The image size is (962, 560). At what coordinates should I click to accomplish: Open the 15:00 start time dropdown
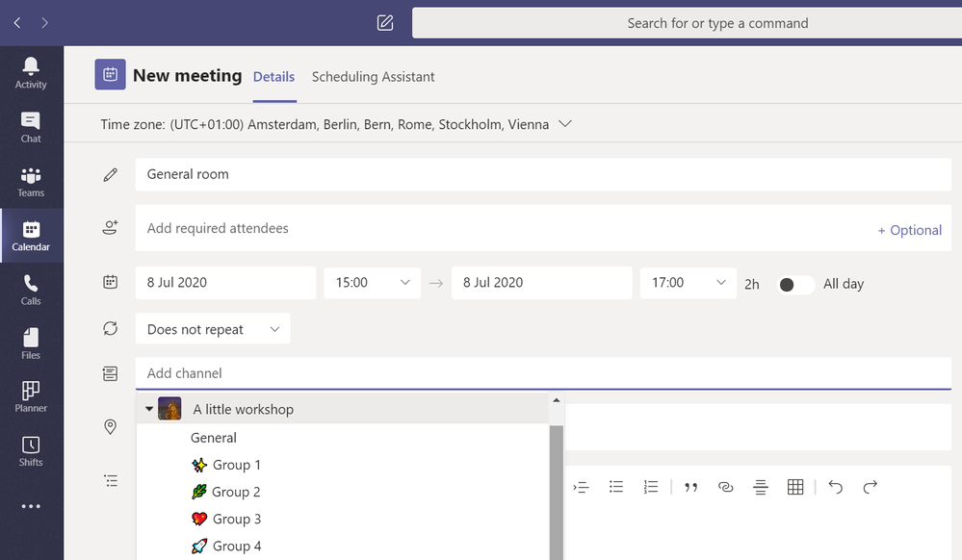pos(372,283)
